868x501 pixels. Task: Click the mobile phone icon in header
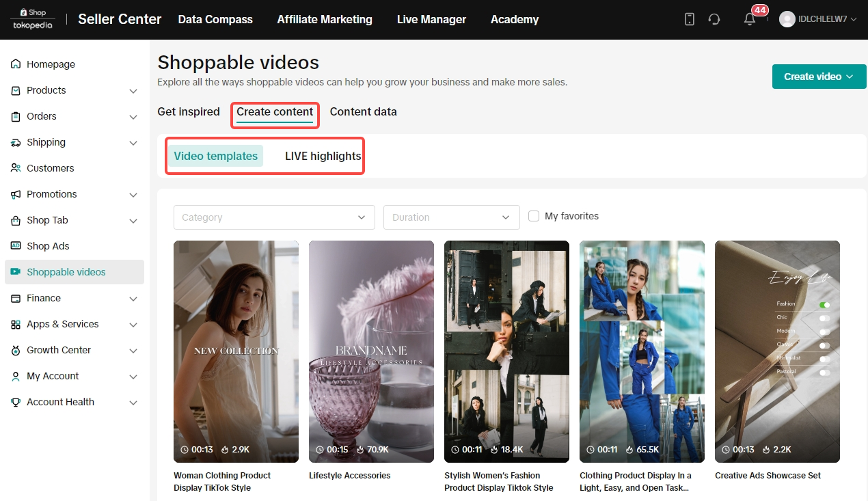[690, 19]
